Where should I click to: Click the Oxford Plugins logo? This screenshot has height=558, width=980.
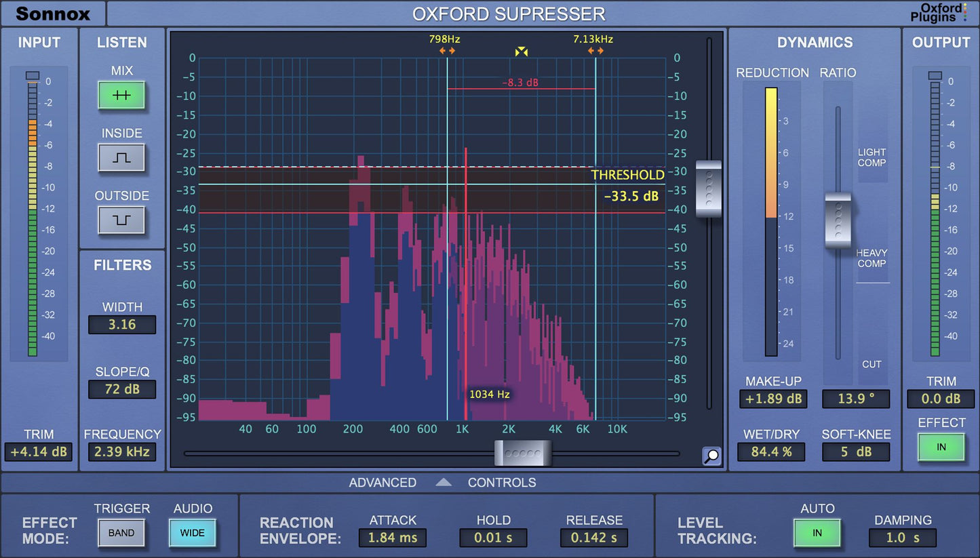pos(939,12)
